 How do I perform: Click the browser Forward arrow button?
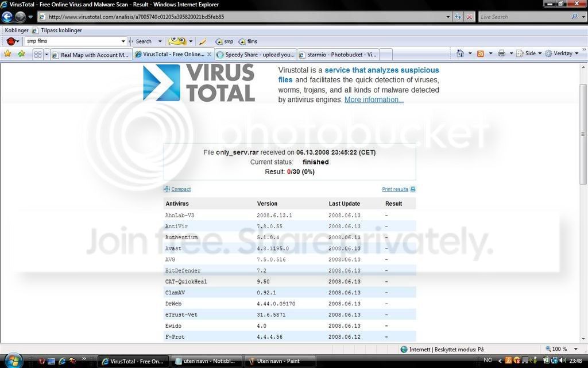tap(20, 17)
